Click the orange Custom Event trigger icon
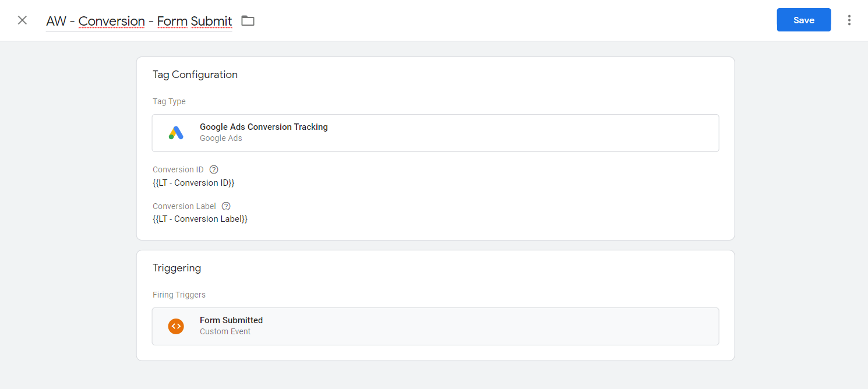868x389 pixels. 176,326
